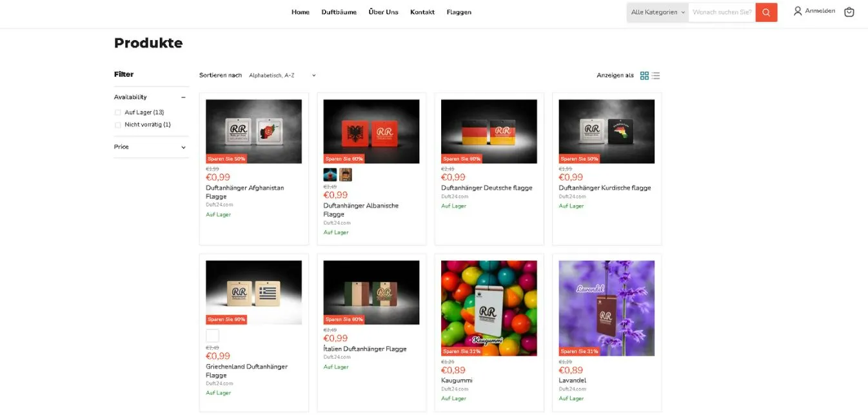
Task: Open the Alle Kategorien dropdown
Action: [656, 12]
